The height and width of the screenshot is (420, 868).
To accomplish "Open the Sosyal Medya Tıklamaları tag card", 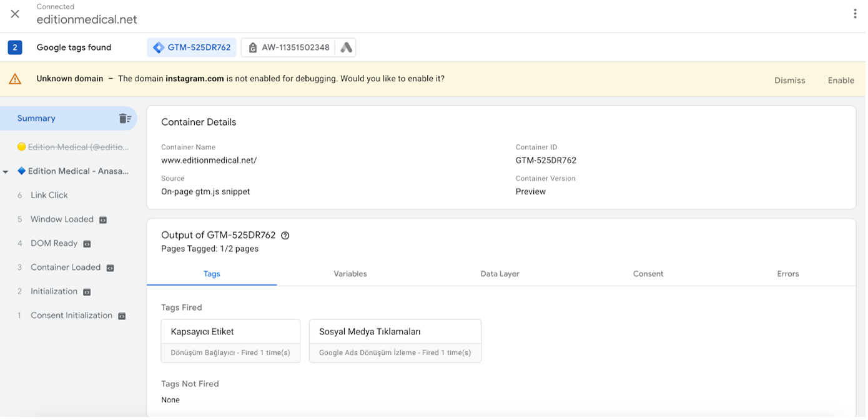I will tap(395, 341).
